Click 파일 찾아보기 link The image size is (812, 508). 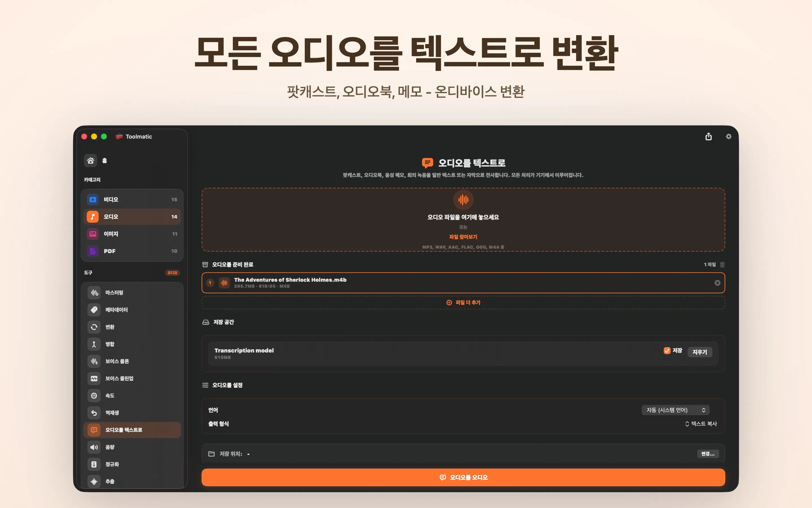464,237
